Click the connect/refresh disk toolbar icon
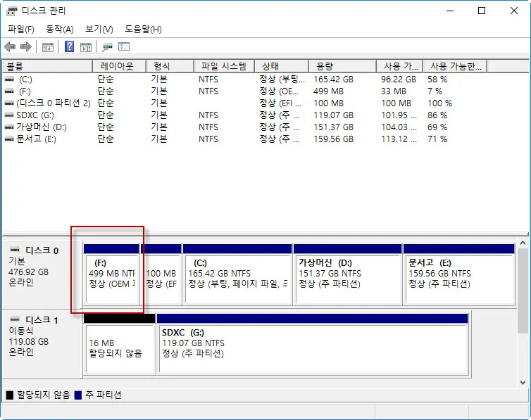 [107, 47]
